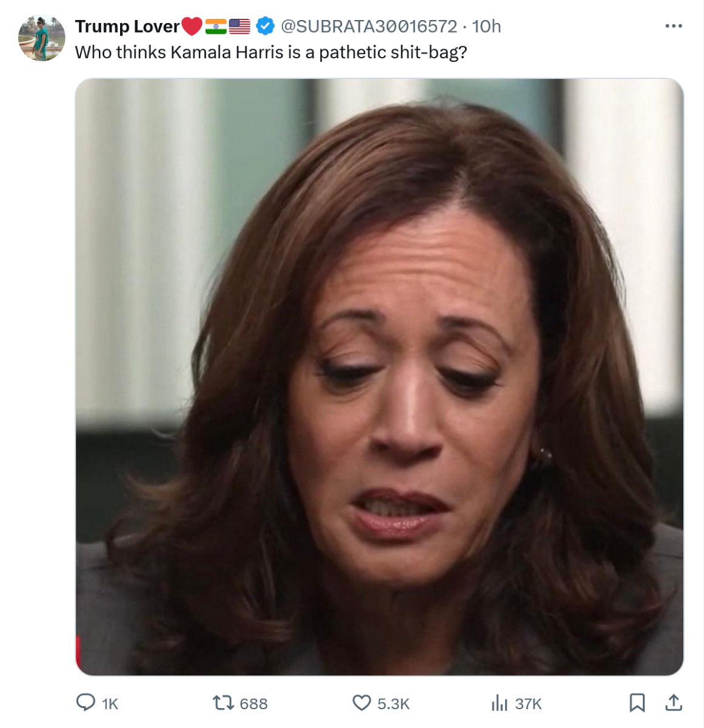Click the reply speech bubble icon
Screen dimensions: 704x728
coord(85,703)
